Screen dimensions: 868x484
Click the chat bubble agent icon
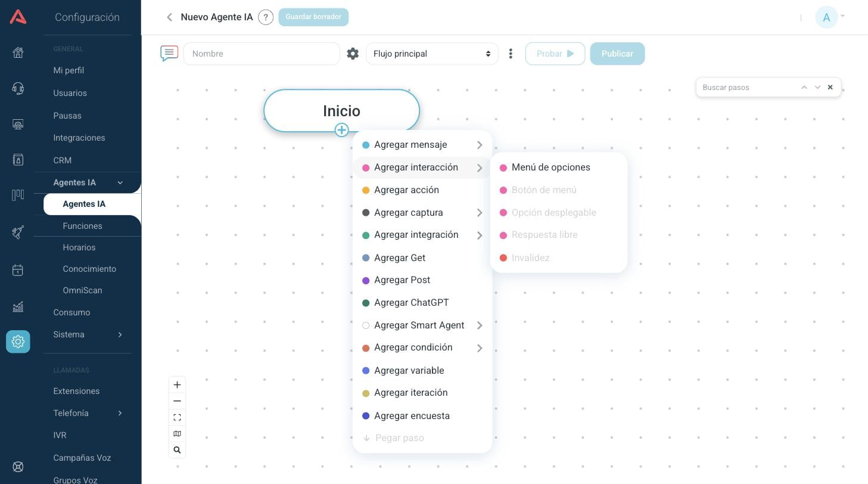169,54
